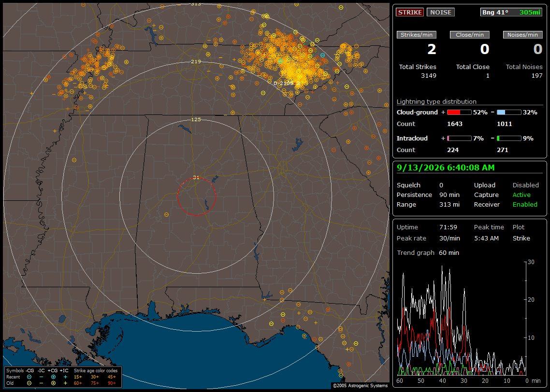Click the Recent +IC cyan plus symbol

65,377
